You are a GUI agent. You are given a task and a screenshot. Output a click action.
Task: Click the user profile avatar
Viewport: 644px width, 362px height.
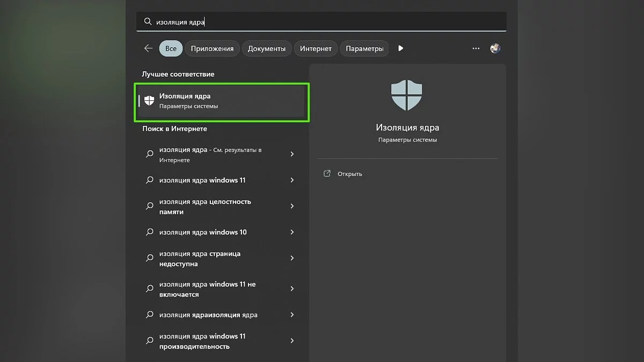tap(495, 48)
